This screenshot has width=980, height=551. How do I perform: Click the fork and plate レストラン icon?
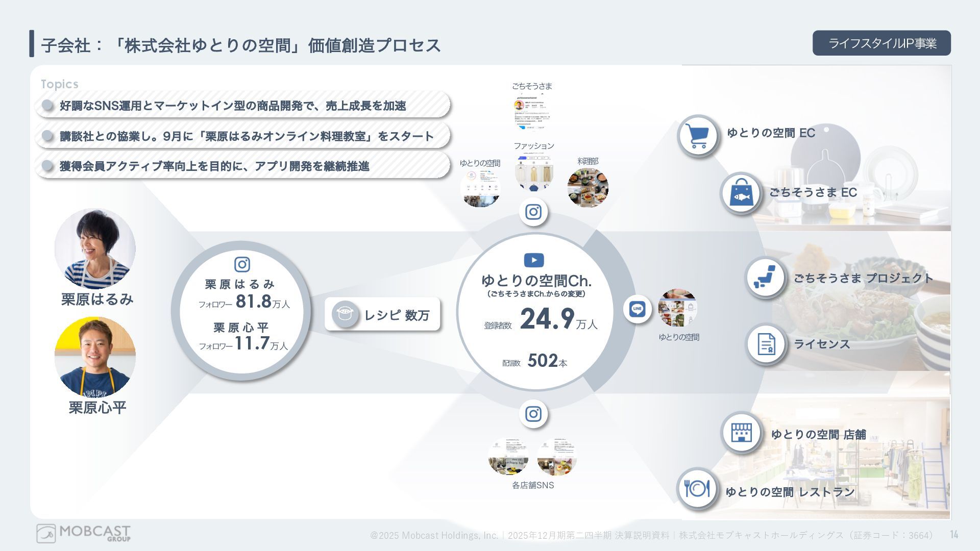click(x=697, y=489)
